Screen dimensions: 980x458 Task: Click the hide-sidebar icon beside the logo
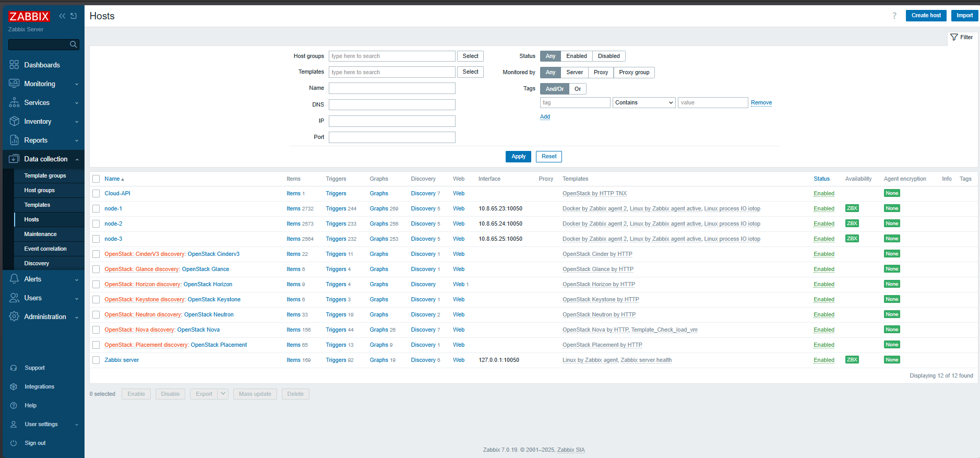(74, 16)
